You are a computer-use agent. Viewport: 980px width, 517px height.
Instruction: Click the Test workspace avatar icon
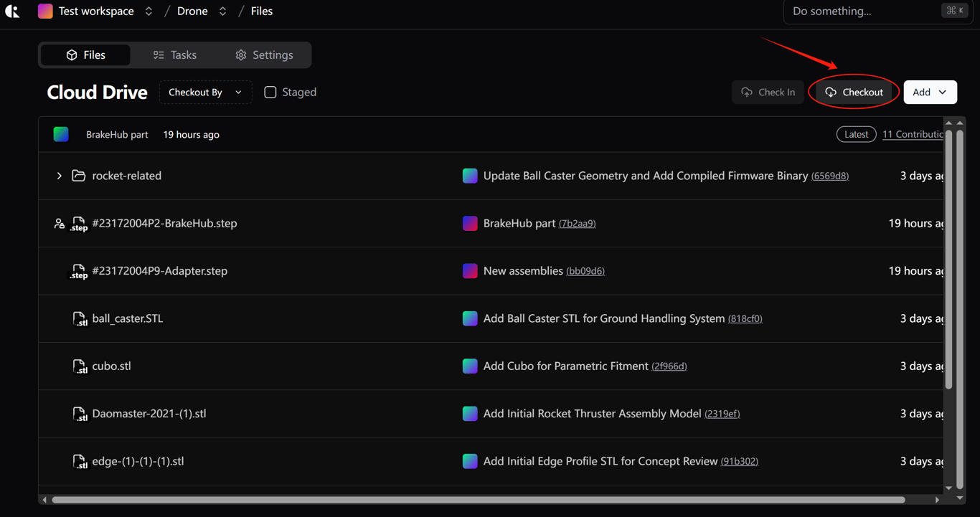point(45,11)
